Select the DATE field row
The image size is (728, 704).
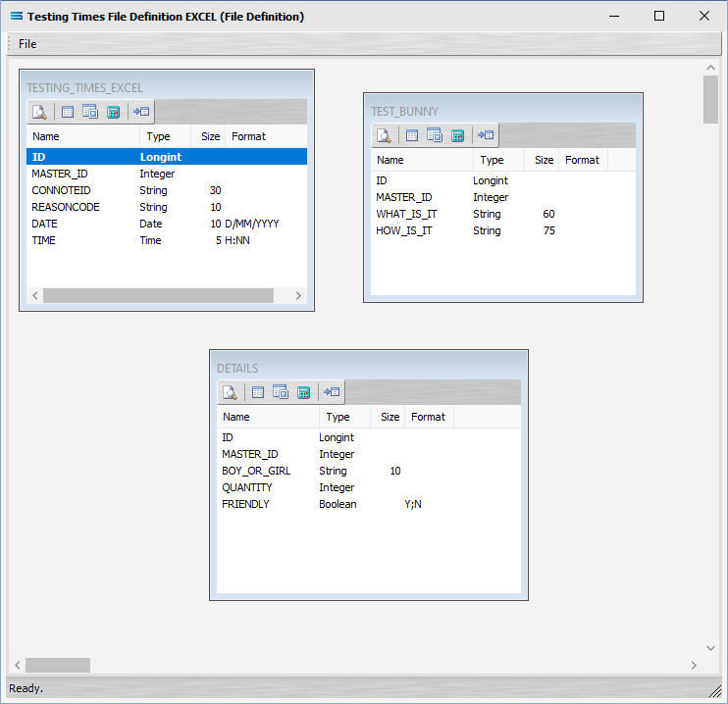pyautogui.click(x=167, y=224)
